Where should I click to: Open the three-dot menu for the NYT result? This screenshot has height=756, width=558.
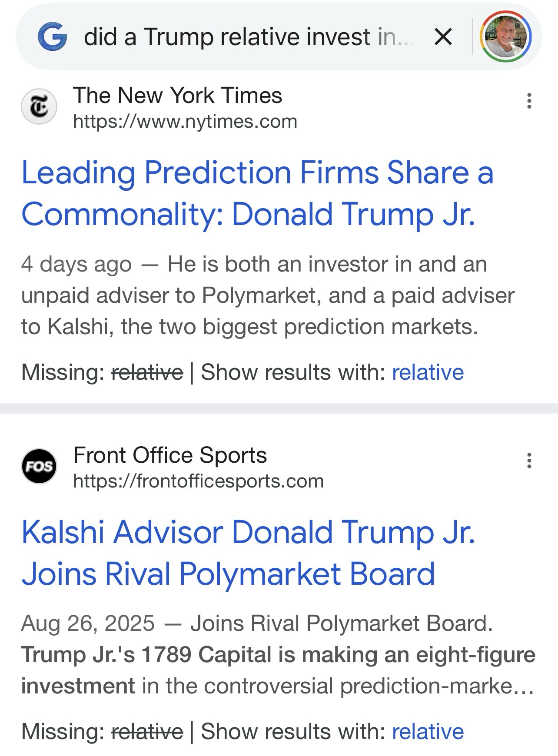[529, 101]
